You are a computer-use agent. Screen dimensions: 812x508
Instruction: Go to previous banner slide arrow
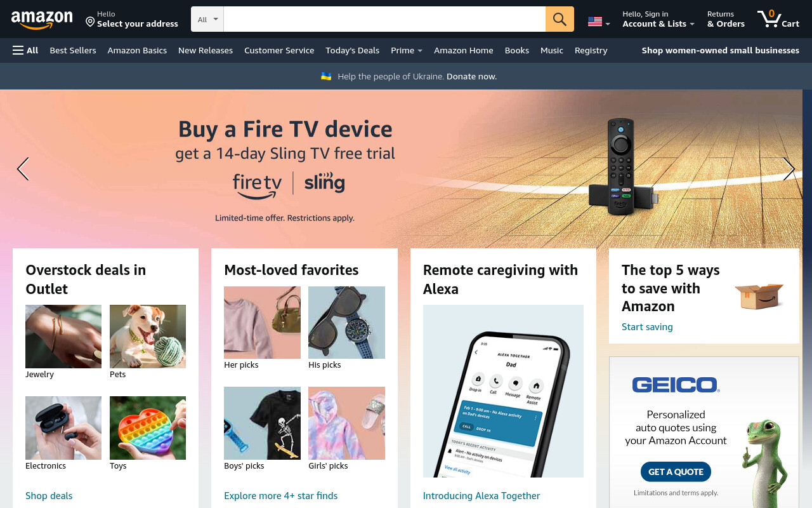[x=23, y=169]
